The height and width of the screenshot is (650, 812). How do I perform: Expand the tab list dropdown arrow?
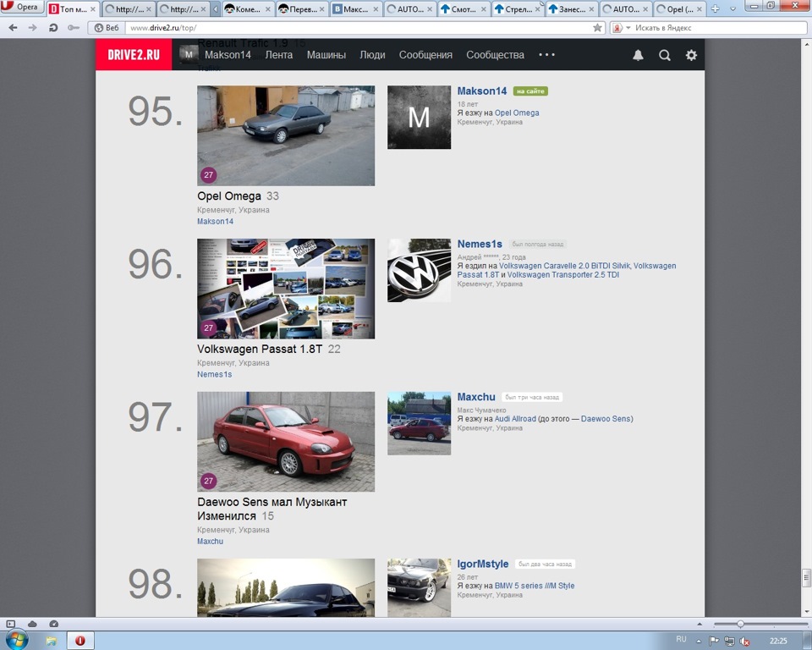point(732,8)
